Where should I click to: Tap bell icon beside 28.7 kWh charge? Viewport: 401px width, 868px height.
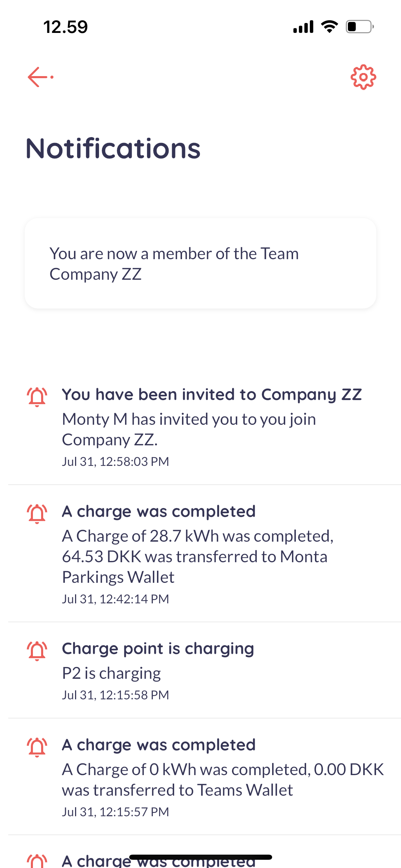click(x=37, y=514)
